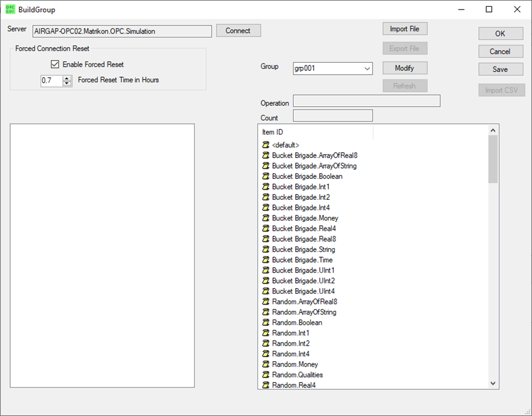532x416 pixels.
Task: Select the Bucket Brigade.Time item text
Action: [302, 260]
